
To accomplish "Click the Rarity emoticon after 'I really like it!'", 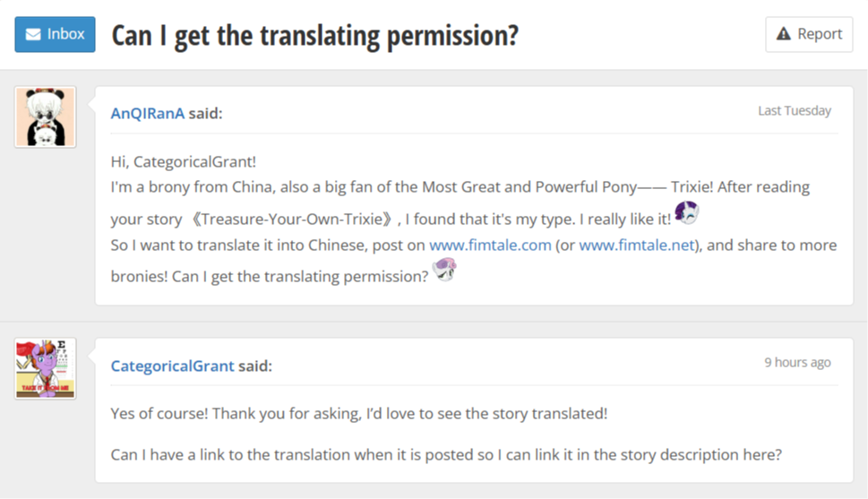I will click(x=687, y=213).
